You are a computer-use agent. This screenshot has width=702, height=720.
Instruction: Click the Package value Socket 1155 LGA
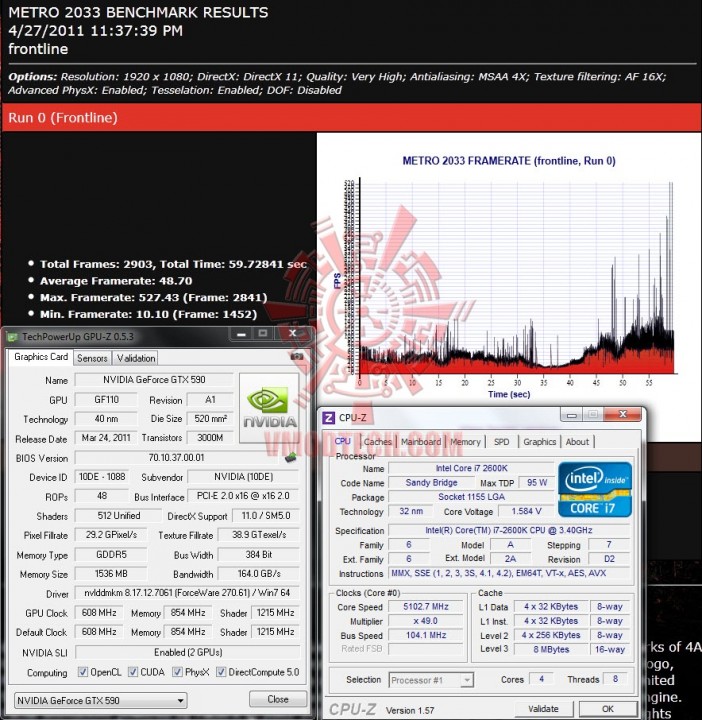[x=472, y=497]
